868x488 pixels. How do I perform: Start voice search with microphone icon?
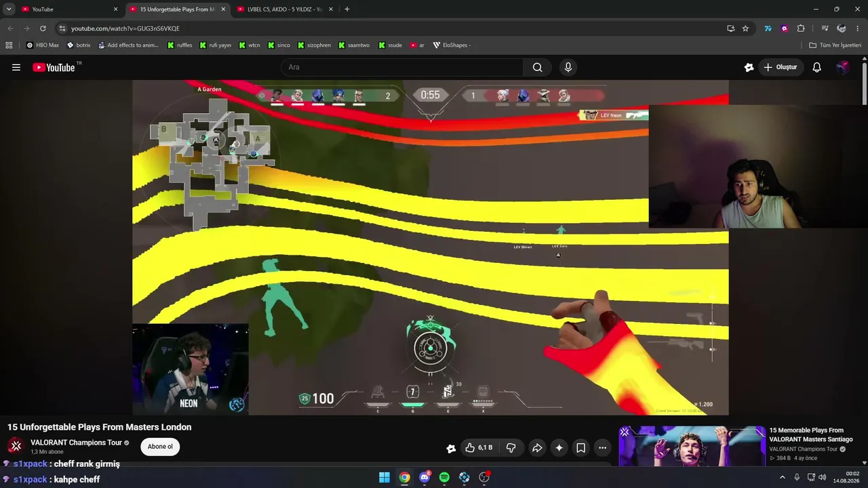point(568,67)
